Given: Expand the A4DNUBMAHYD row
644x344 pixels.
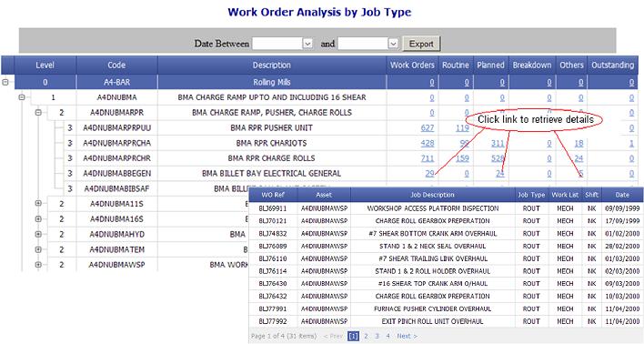Looking at the screenshot, I should point(38,234).
